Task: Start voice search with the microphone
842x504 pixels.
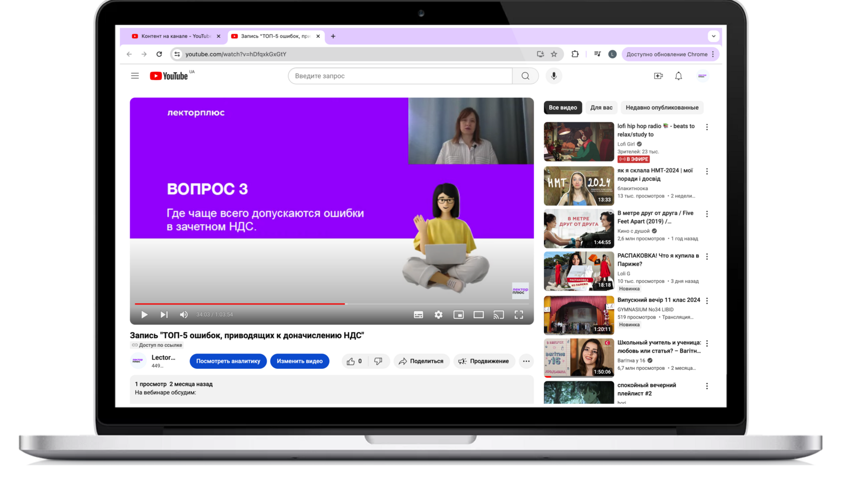Action: click(554, 76)
